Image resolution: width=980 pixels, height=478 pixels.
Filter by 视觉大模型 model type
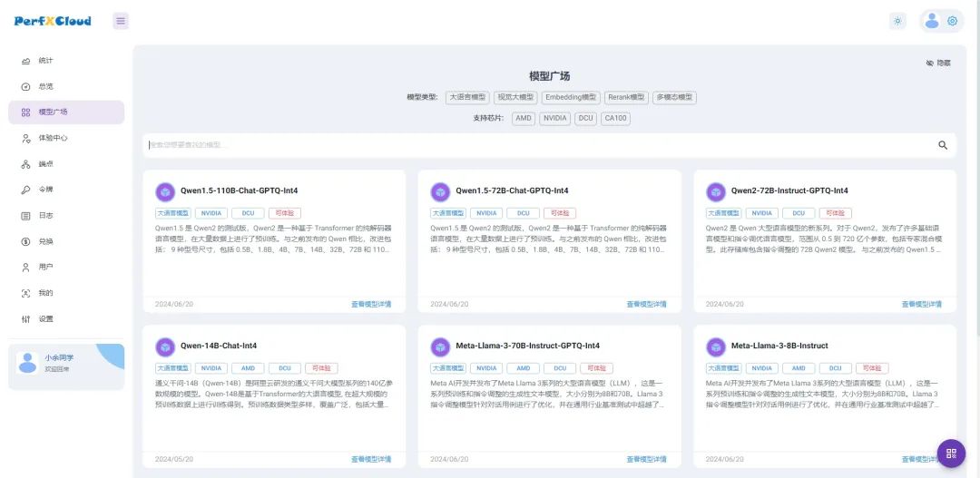click(515, 97)
